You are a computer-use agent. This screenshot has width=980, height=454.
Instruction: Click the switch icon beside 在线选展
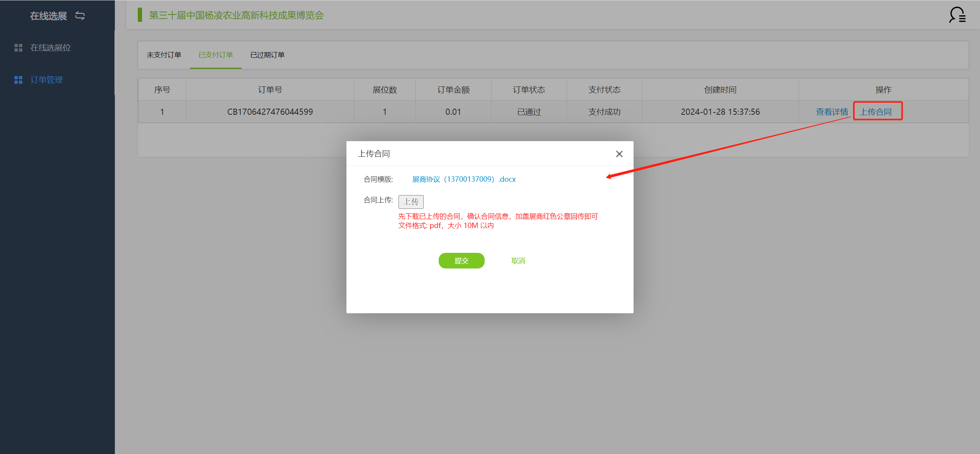pyautogui.click(x=80, y=16)
